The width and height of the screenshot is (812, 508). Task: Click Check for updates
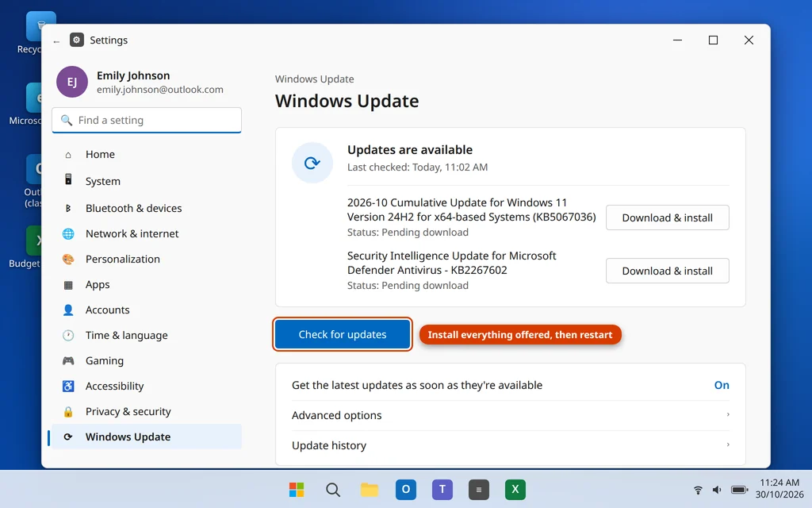343,334
